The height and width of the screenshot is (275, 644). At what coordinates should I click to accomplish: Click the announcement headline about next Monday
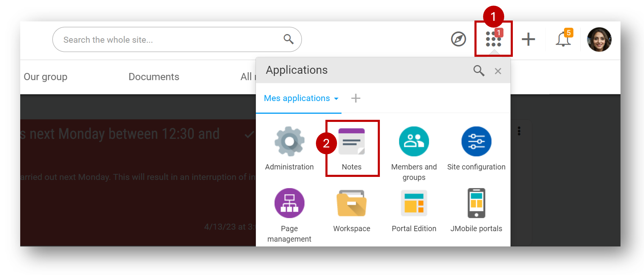click(x=120, y=134)
